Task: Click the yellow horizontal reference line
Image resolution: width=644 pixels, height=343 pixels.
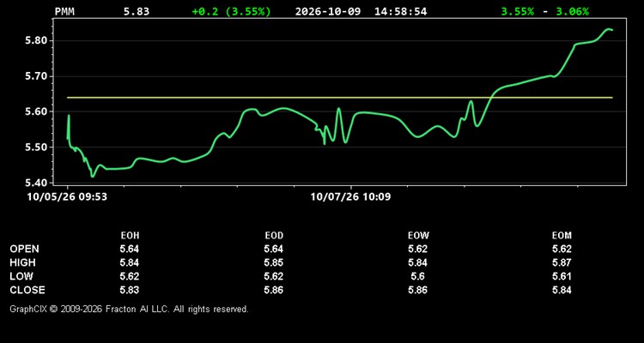Action: pos(340,98)
